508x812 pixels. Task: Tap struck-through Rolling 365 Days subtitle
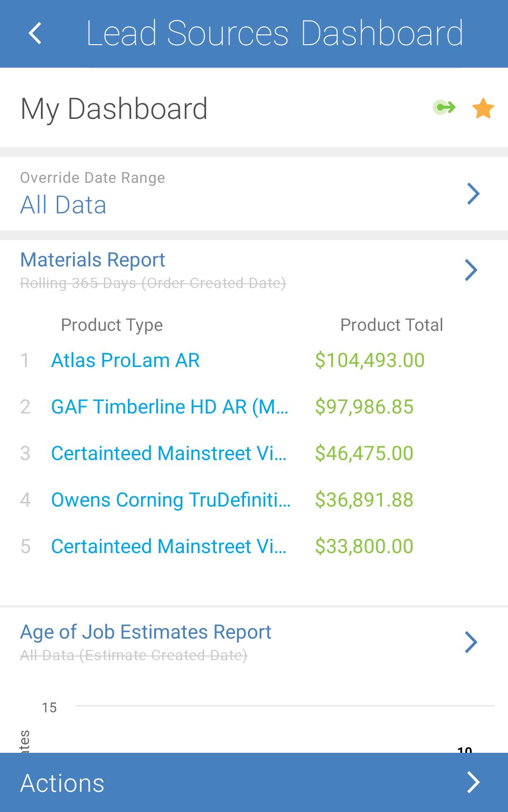tap(153, 283)
